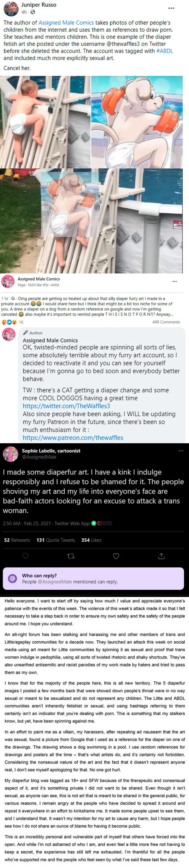This screenshot has height=868, width=189.
Task: View the 449 Comments thread
Action: (166, 322)
